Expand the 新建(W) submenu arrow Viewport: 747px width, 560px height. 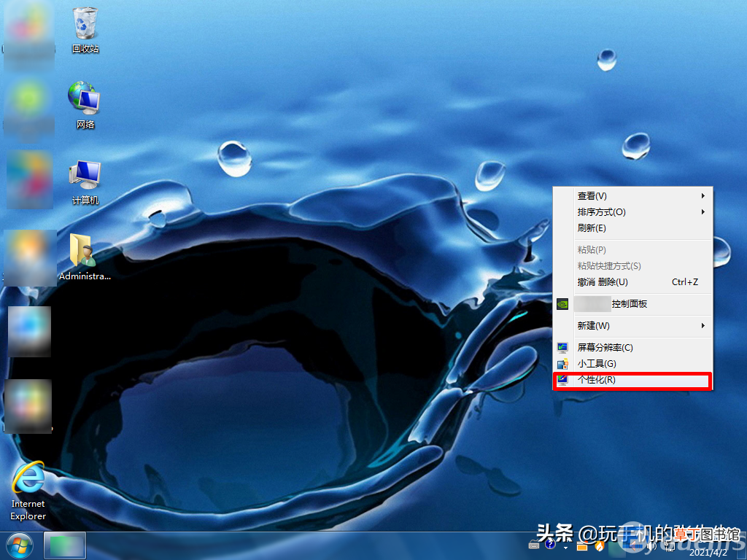(x=703, y=326)
